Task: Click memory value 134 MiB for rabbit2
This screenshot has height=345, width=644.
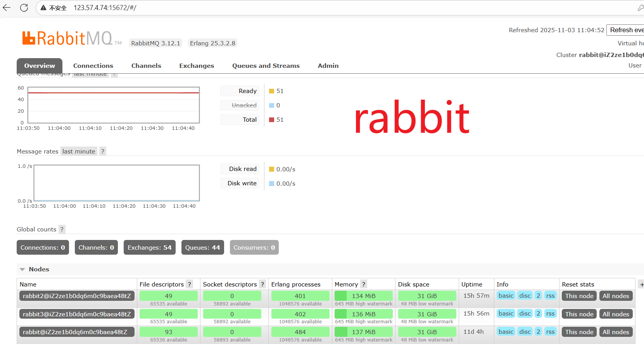Action: [364, 296]
